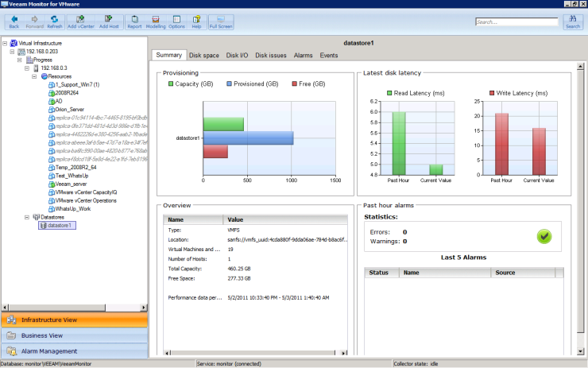This screenshot has width=588, height=368.
Task: Collapse the Virtual Infrastructure node
Action: [5, 43]
